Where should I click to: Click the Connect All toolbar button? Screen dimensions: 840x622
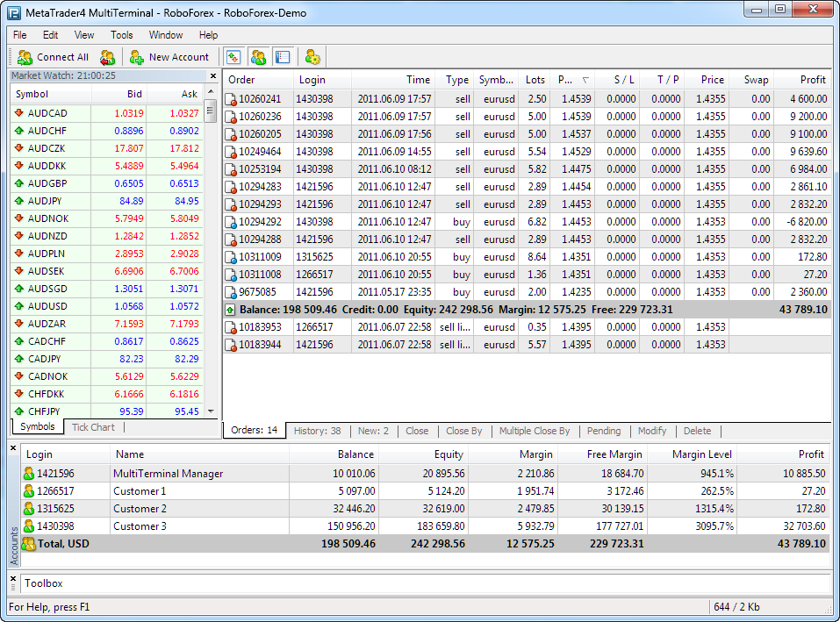(x=54, y=57)
